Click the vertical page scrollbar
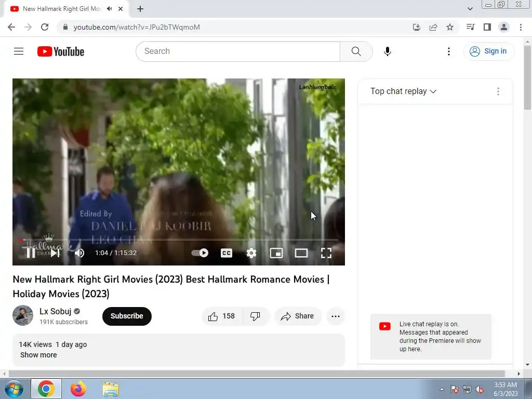This screenshot has width=532, height=399. pyautogui.click(x=527, y=78)
